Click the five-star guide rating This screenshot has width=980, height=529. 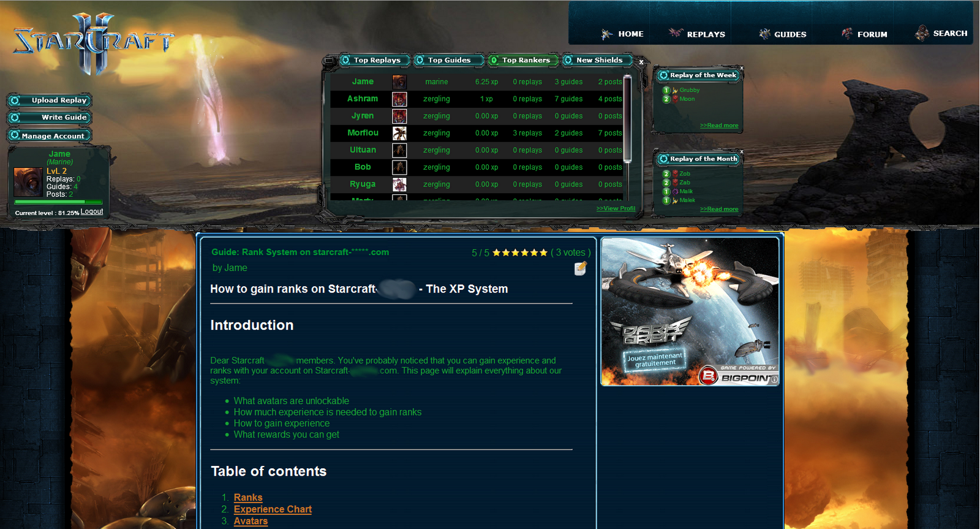pyautogui.click(x=520, y=253)
